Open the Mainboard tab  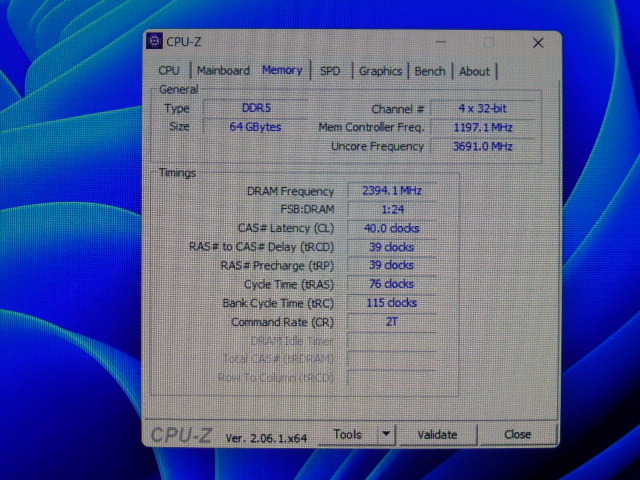[223, 71]
